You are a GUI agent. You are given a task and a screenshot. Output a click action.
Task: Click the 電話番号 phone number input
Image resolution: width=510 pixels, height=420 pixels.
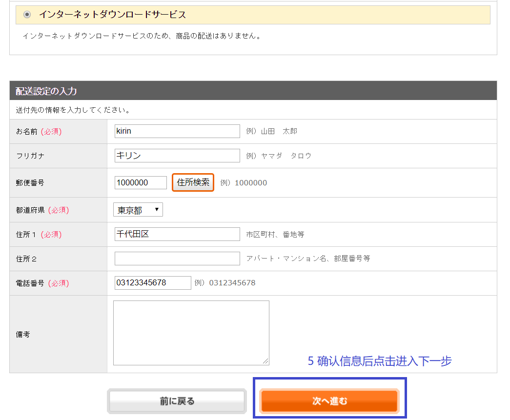point(153,283)
